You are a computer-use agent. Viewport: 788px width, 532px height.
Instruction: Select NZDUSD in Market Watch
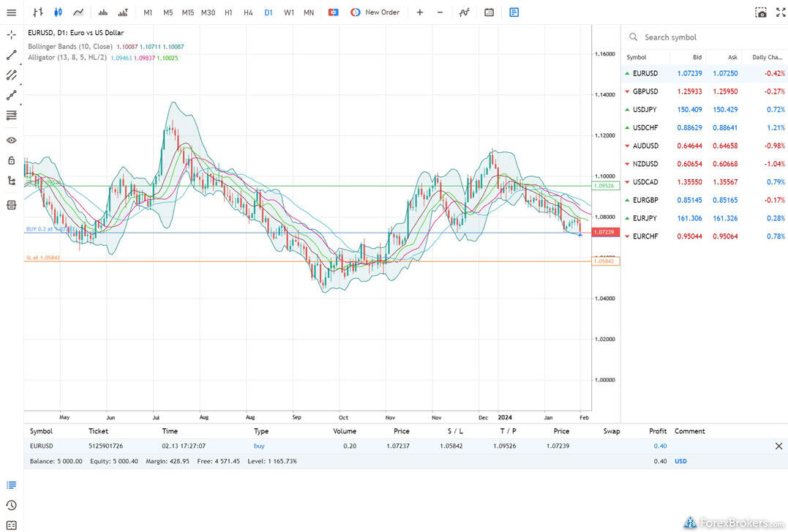705,164
